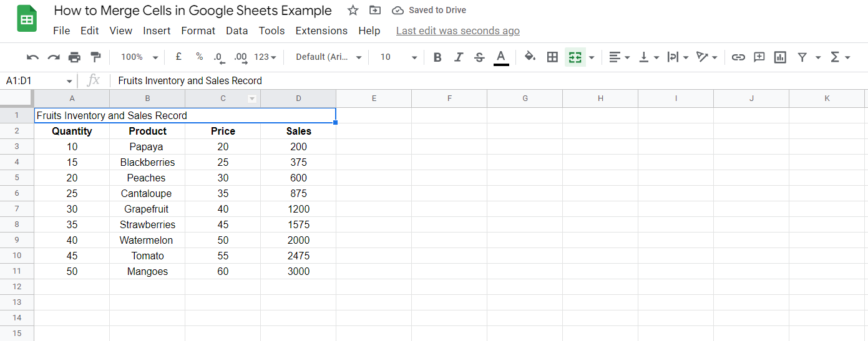Open the Name box range dropdown
868x341 pixels.
[69, 81]
